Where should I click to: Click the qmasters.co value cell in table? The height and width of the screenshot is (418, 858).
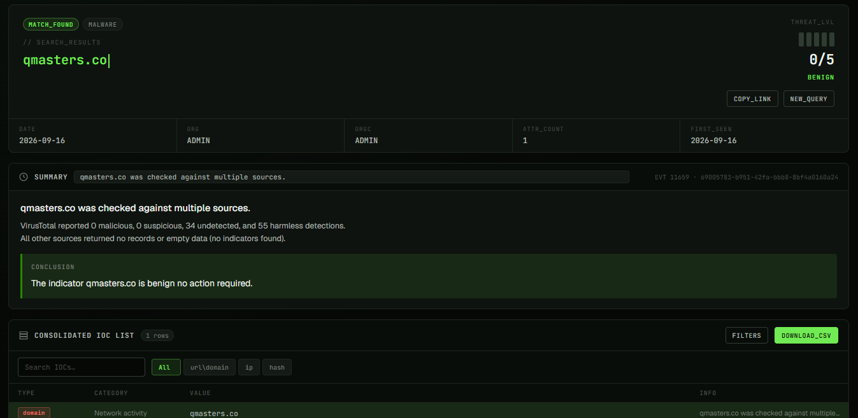(x=214, y=414)
